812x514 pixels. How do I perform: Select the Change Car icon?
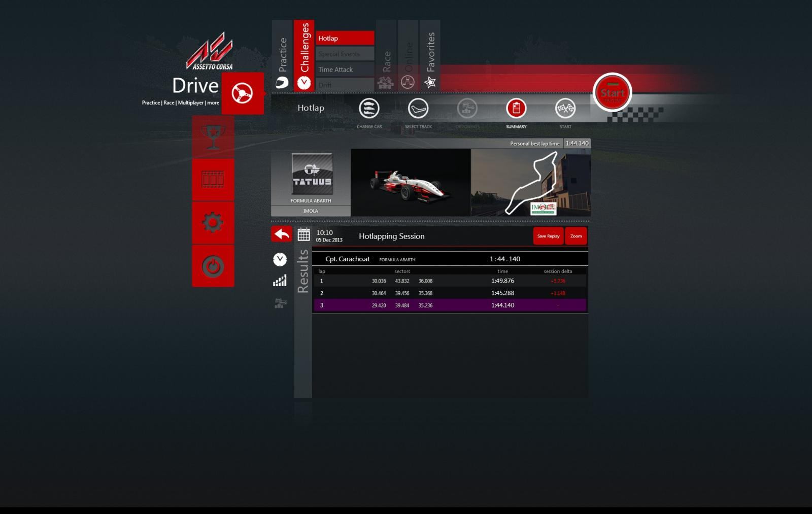pos(369,108)
